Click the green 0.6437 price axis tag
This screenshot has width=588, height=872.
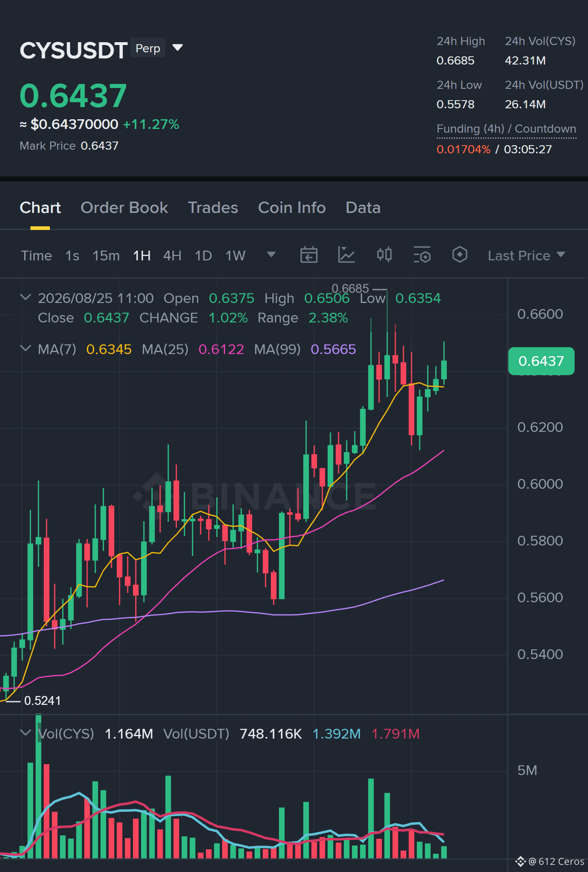(x=541, y=361)
